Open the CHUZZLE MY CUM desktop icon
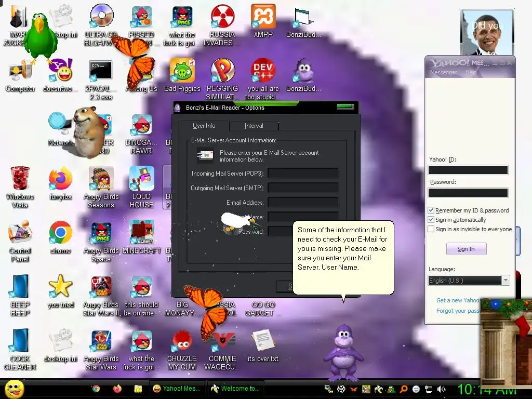Image resolution: width=532 pixels, height=399 pixels. pos(182,350)
